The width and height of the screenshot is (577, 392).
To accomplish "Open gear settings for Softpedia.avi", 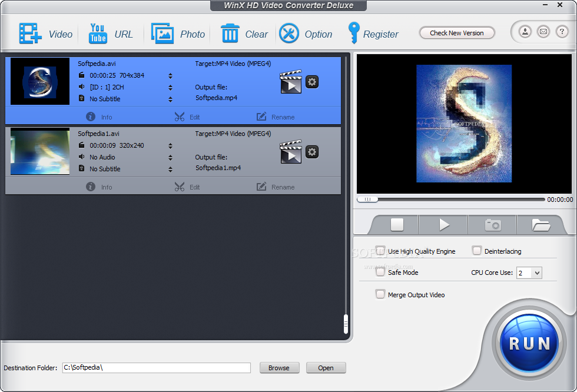I will click(x=312, y=82).
